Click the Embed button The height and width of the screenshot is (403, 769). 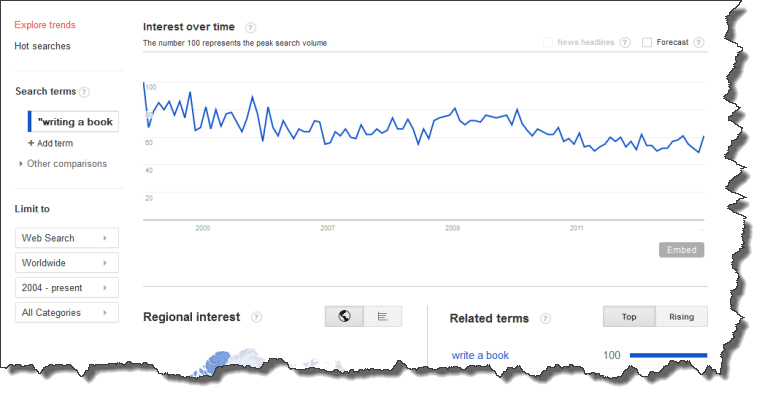(x=682, y=250)
